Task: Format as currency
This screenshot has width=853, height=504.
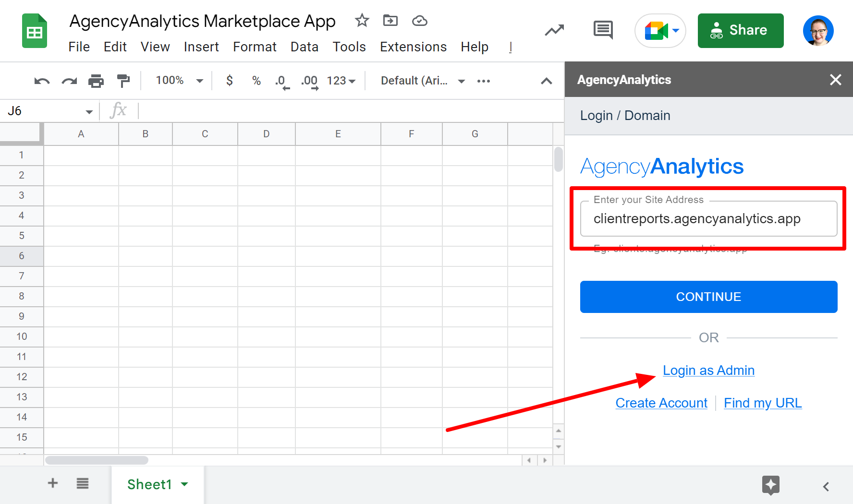Action: point(230,81)
